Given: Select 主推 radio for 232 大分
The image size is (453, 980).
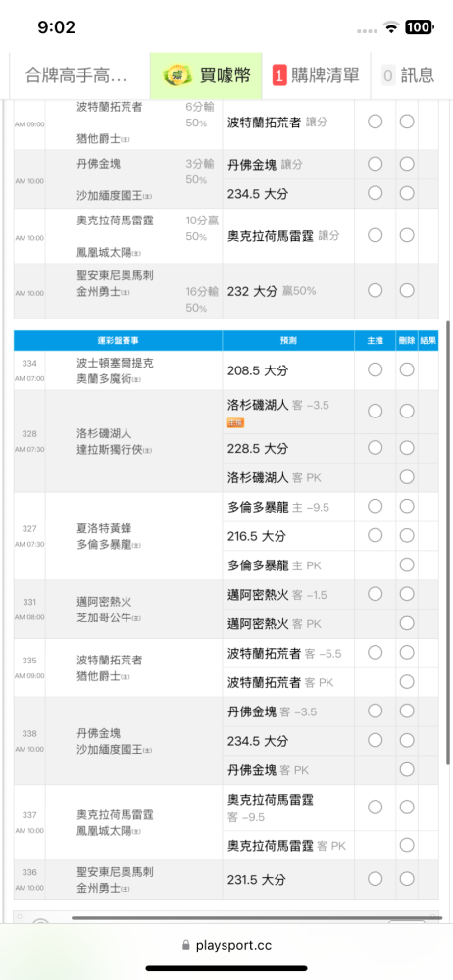Looking at the screenshot, I should point(375,290).
